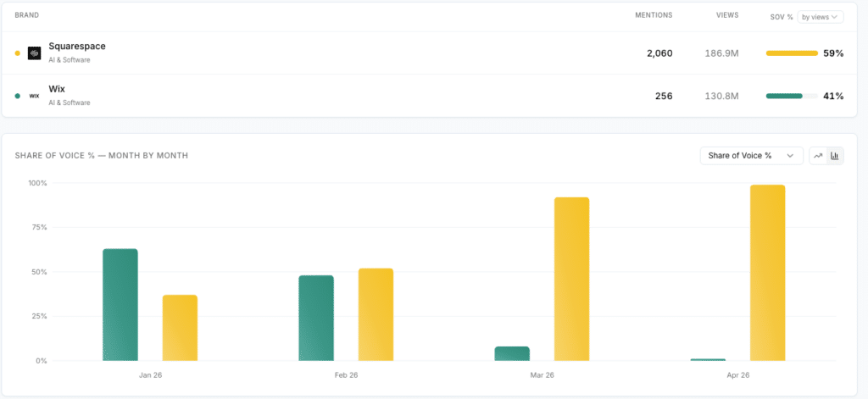Open the 'by views' SOV dropdown

820,17
